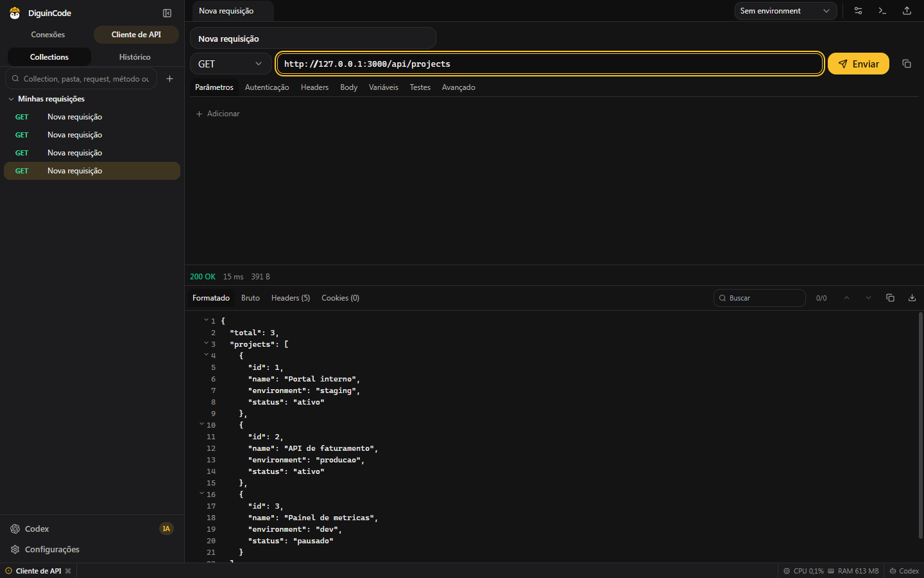This screenshot has height=578, width=924.
Task: Fold the object at line 16
Action: (x=201, y=493)
